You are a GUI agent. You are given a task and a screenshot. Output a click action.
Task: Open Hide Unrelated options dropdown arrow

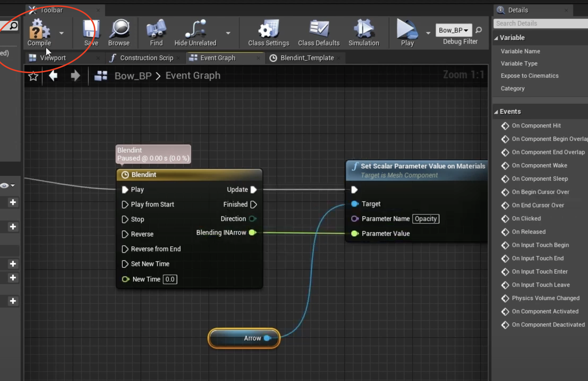[228, 33]
